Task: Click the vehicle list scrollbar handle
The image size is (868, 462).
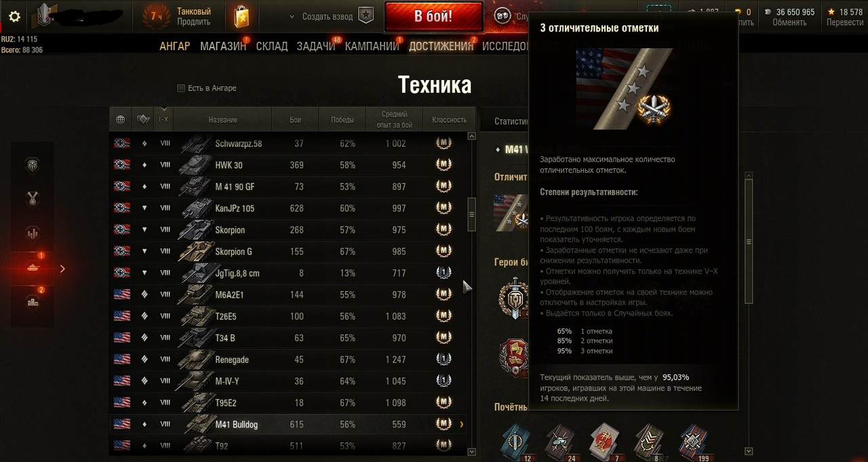Action: coord(472,214)
